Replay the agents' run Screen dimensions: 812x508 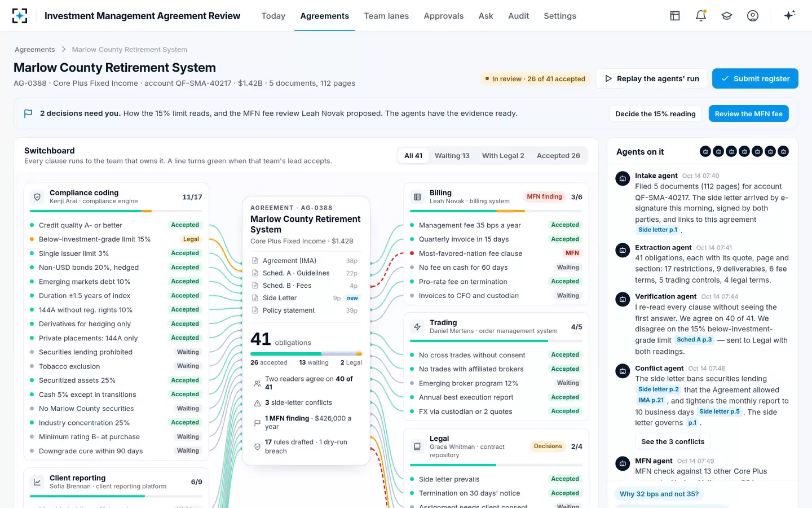[x=652, y=78]
